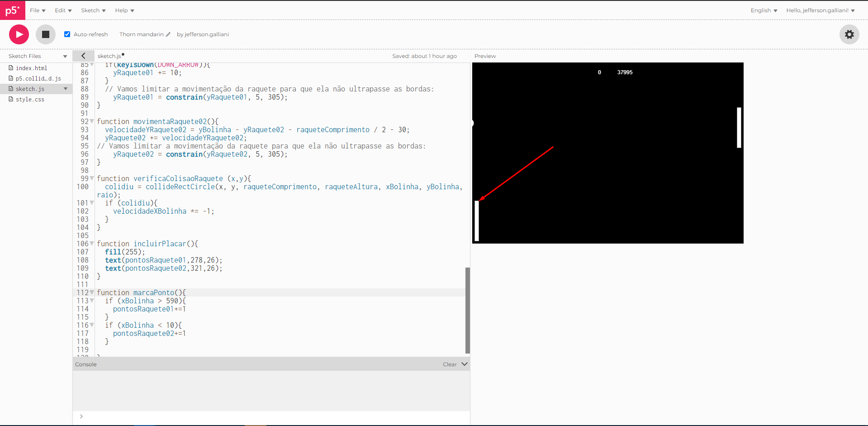Fold the xBolinha < 10 block at line 116
This screenshot has height=426, width=868.
click(x=92, y=325)
